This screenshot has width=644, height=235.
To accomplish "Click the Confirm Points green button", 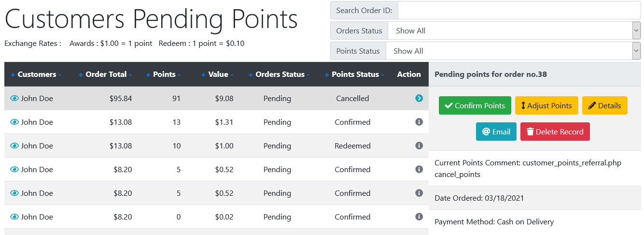I will pyautogui.click(x=475, y=105).
